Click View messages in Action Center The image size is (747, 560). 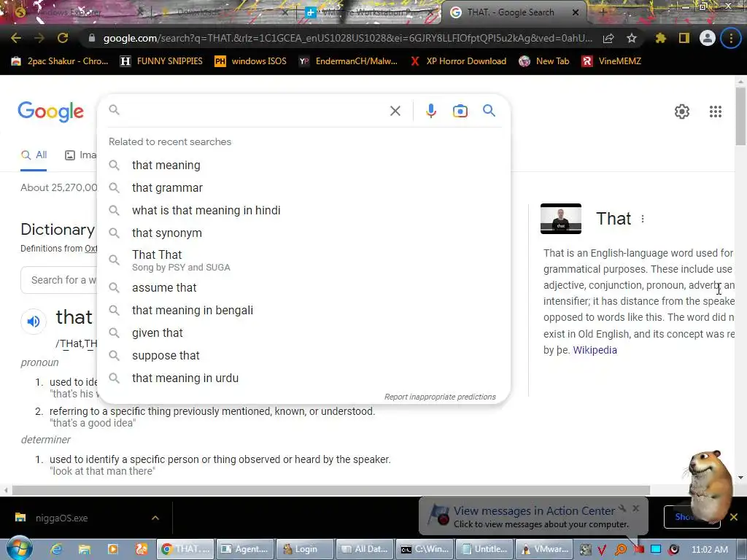(x=534, y=511)
